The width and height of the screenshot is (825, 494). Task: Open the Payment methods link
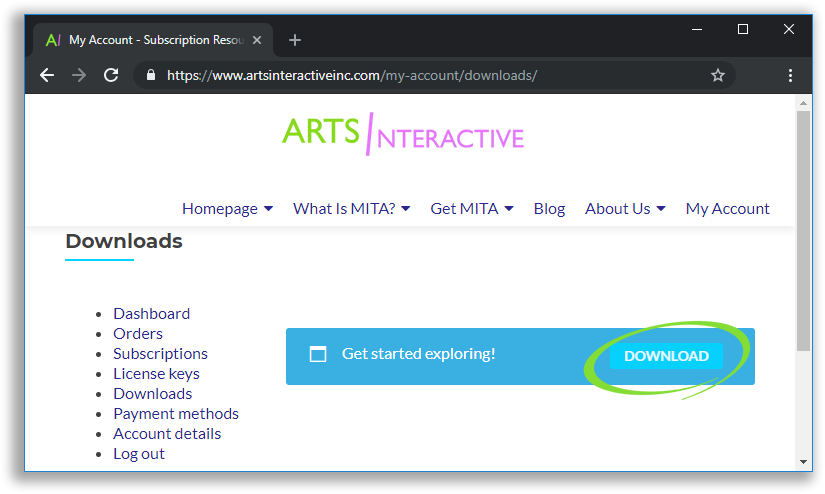[176, 414]
